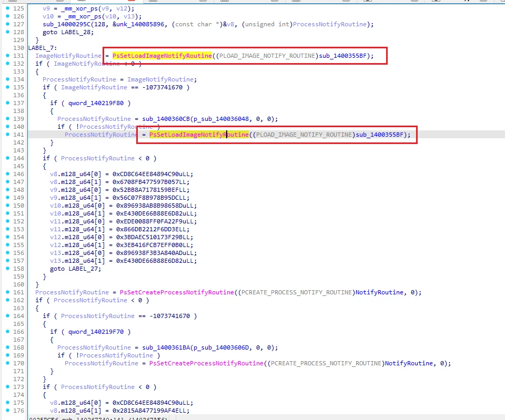
Task: Click the p_sub_14003606D argument
Action: 221,347
